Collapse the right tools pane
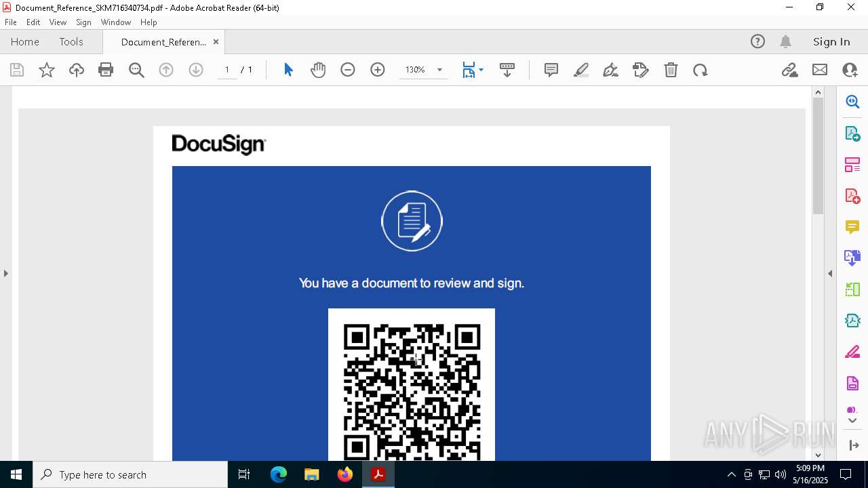The height and width of the screenshot is (488, 868). [830, 273]
